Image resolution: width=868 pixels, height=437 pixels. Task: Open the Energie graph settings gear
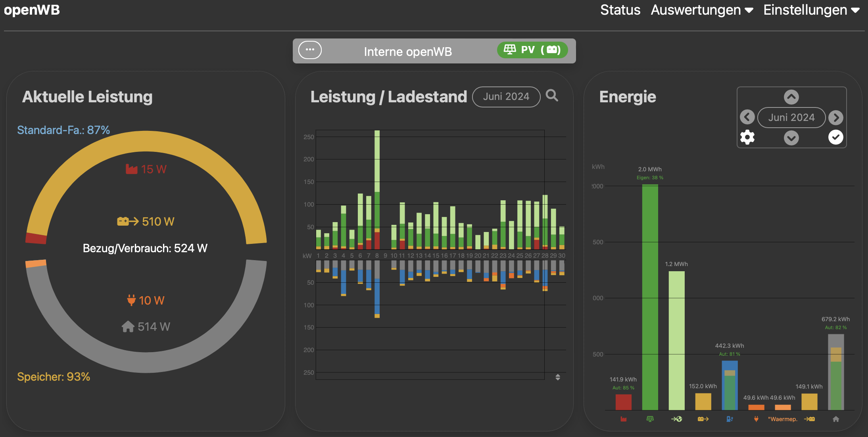(x=747, y=137)
